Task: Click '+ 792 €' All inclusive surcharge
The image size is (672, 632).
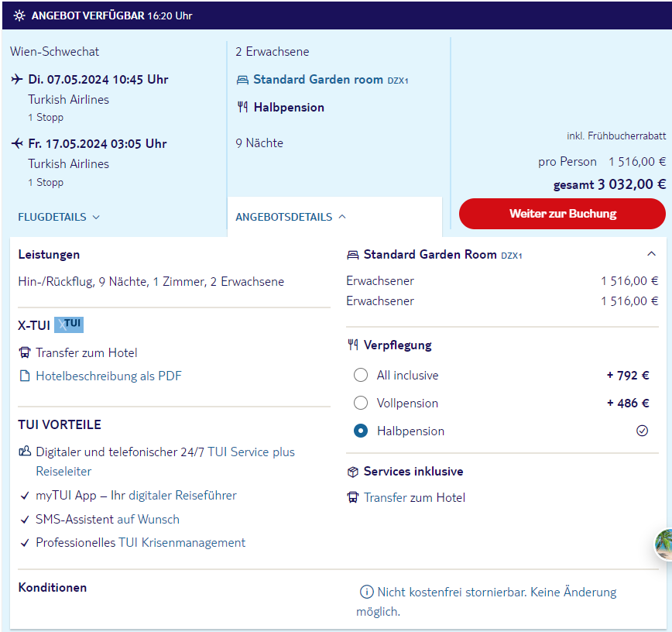Action: [x=628, y=376]
